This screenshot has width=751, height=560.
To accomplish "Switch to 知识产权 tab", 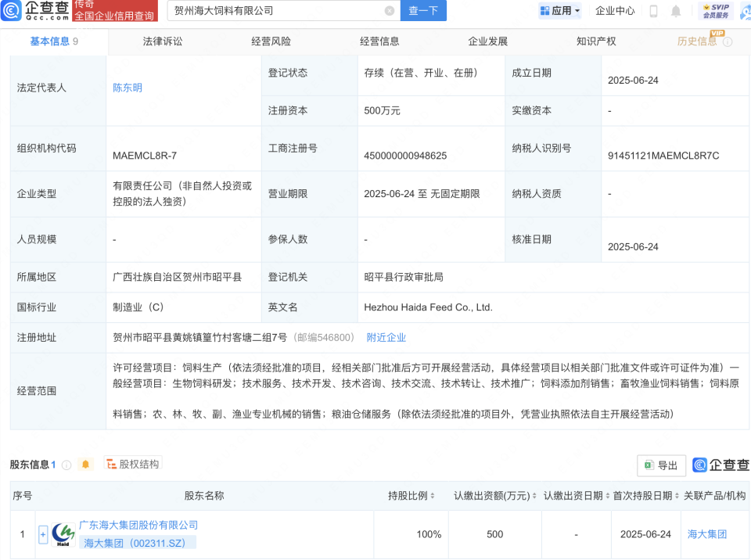I will tap(596, 41).
